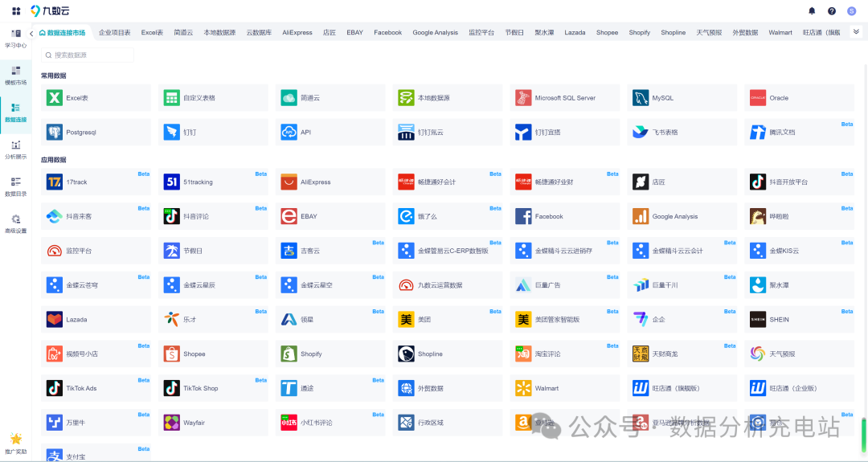Open the Wayfair purple icon
The image size is (868, 462).
coord(172,422)
